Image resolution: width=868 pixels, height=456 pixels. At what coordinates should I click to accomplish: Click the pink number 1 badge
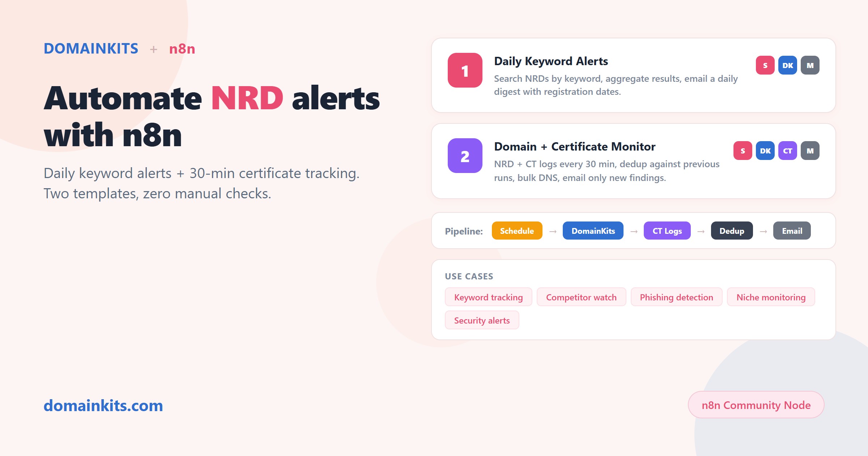pos(465,70)
